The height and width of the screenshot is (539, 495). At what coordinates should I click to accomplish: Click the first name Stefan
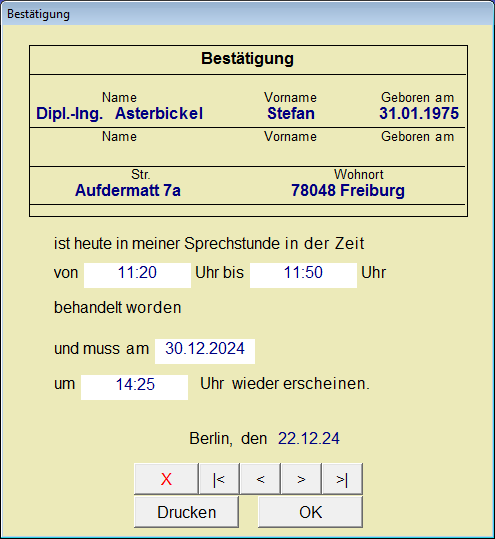tap(291, 113)
